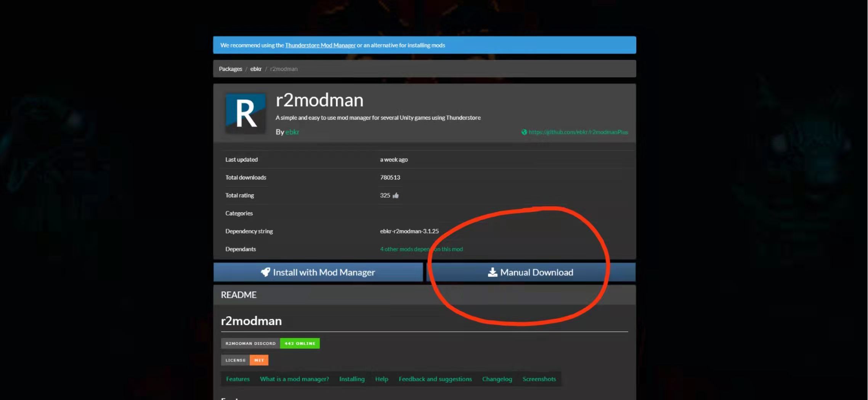Open the r2modmanPlus GitHub URL
The height and width of the screenshot is (400, 868).
pyautogui.click(x=578, y=132)
